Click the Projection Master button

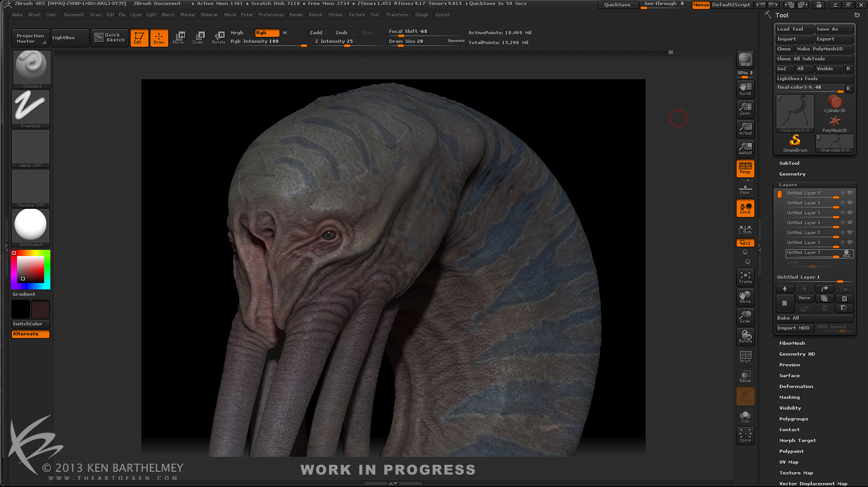tap(30, 38)
